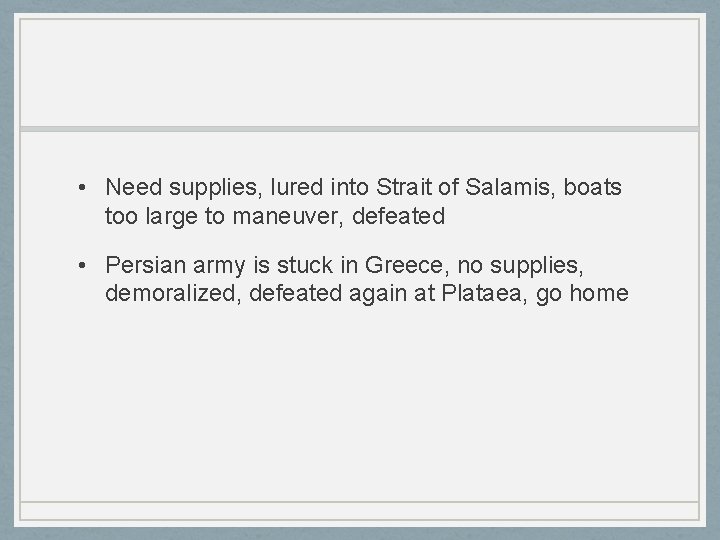This screenshot has width=720, height=540.
Task: Click the first bullet point marker
Action: pyautogui.click(x=89, y=187)
